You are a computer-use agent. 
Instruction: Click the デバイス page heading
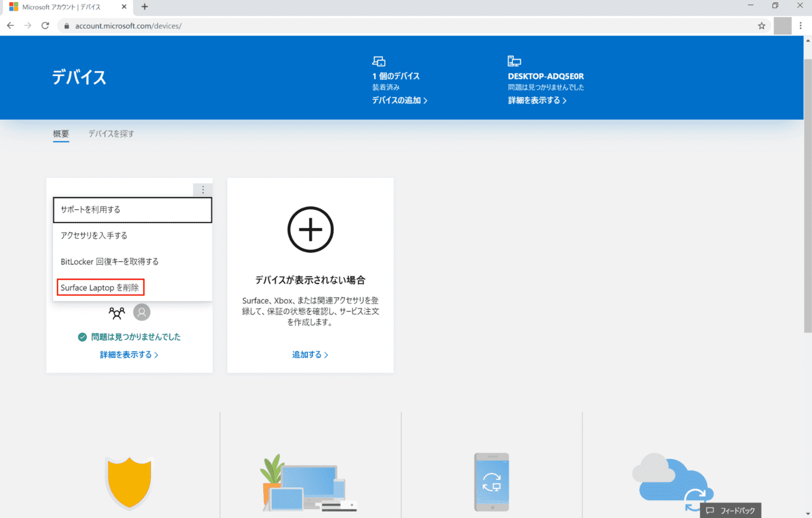[79, 77]
